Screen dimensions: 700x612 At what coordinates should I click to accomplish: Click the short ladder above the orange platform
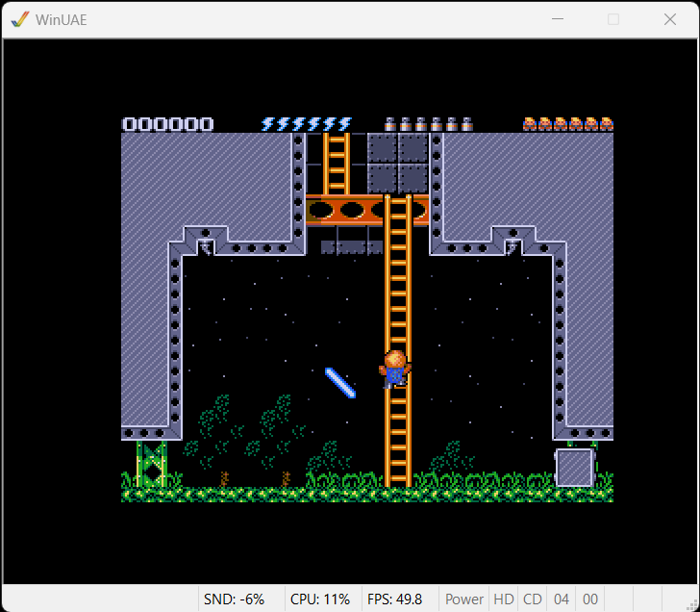coord(337,164)
